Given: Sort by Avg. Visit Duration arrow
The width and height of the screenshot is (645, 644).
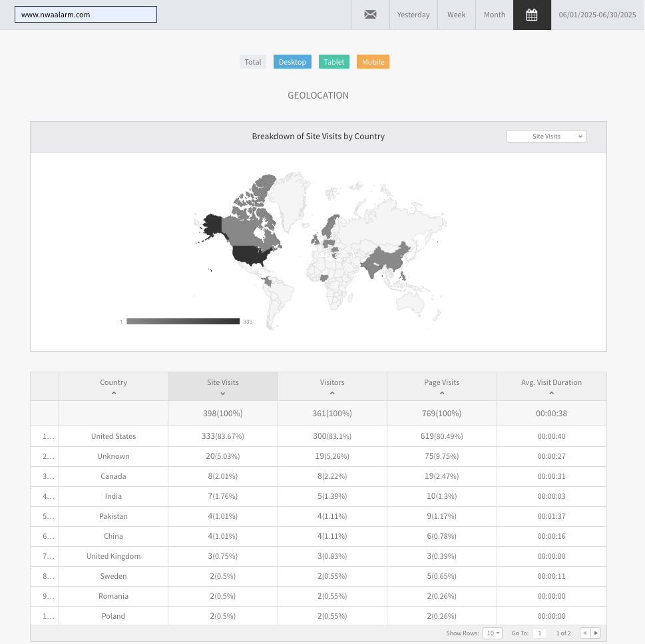Looking at the screenshot, I should pos(552,393).
